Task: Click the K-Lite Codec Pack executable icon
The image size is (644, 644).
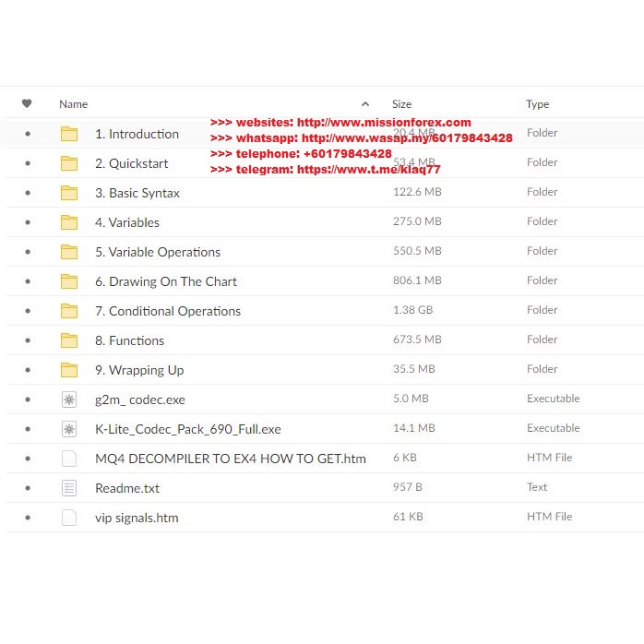Action: [x=69, y=429]
